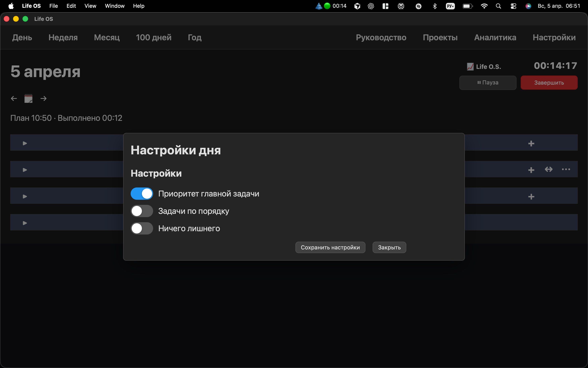Open the Apple menu

point(11,6)
